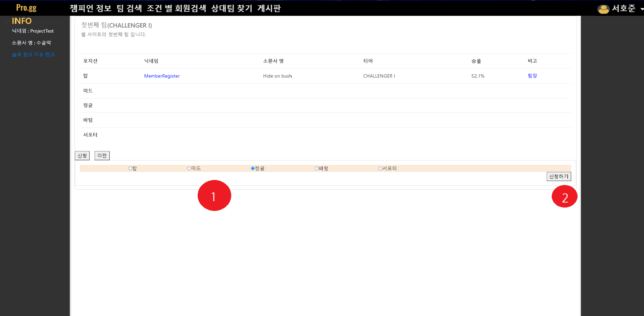Click the 정글 position row label
The image size is (644, 316).
point(88,105)
